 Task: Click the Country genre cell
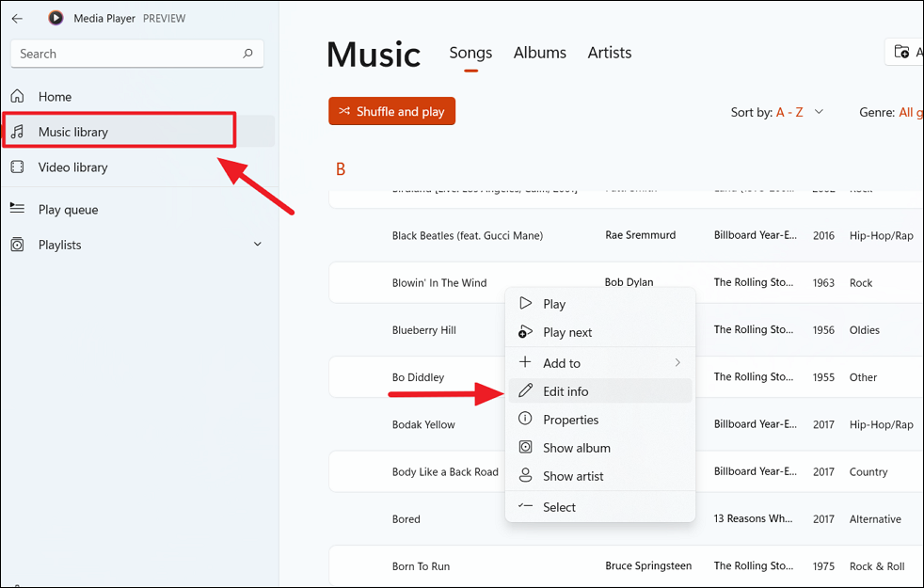click(x=868, y=472)
